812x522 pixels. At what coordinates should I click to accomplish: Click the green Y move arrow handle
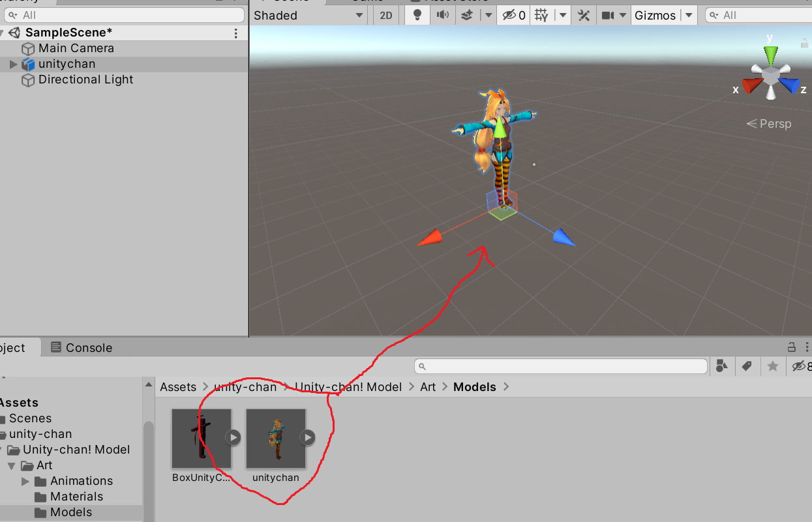499,128
